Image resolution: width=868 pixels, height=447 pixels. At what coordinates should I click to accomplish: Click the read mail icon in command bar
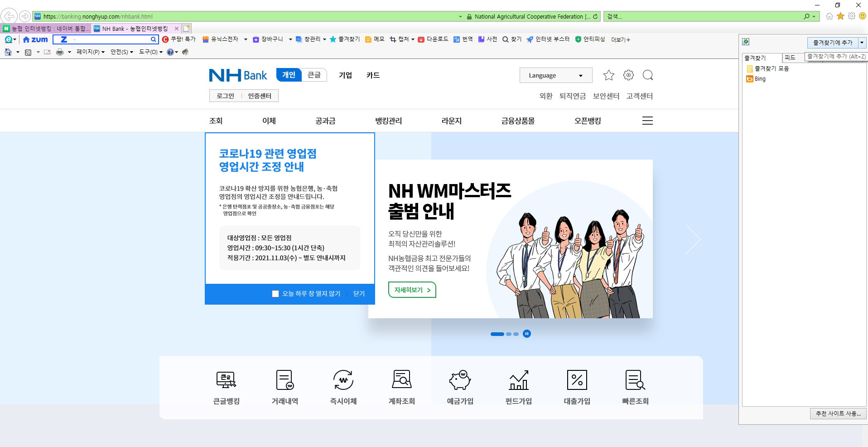tap(47, 52)
